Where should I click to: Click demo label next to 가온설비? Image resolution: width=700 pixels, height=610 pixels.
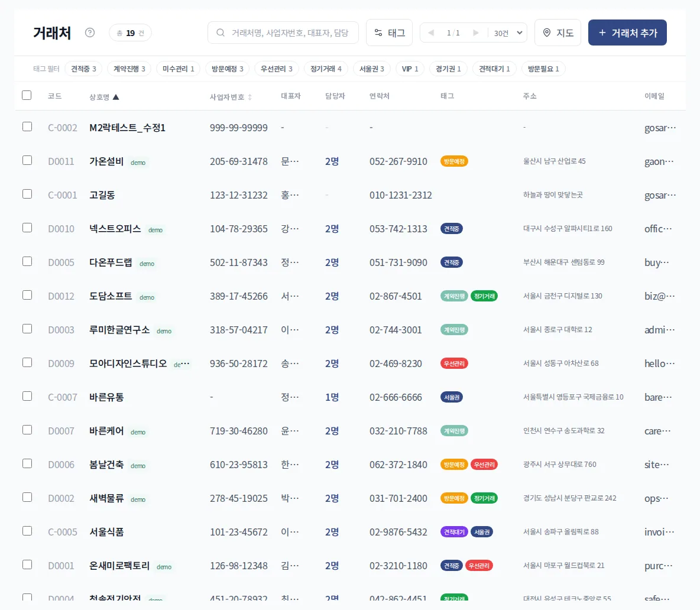click(138, 163)
